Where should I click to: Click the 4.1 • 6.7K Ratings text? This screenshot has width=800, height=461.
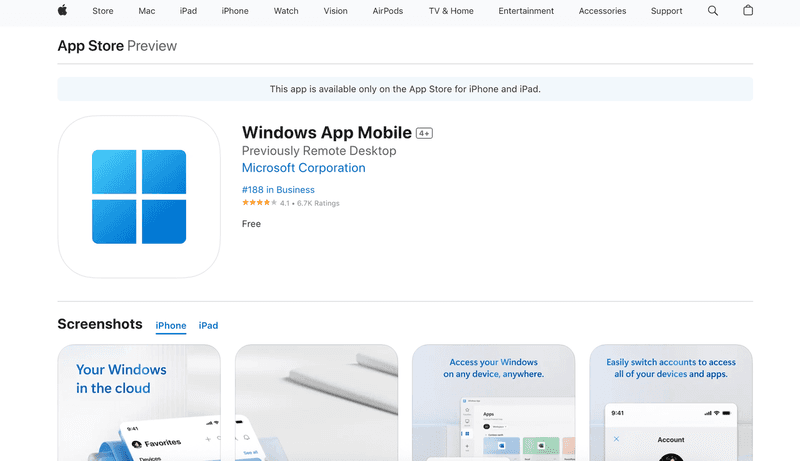[310, 203]
